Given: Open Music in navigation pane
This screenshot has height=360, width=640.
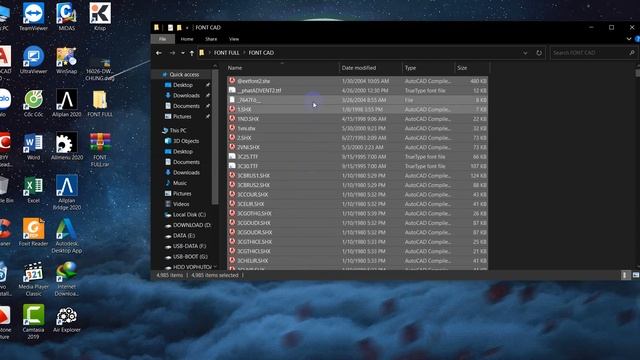Looking at the screenshot, I should tap(180, 183).
